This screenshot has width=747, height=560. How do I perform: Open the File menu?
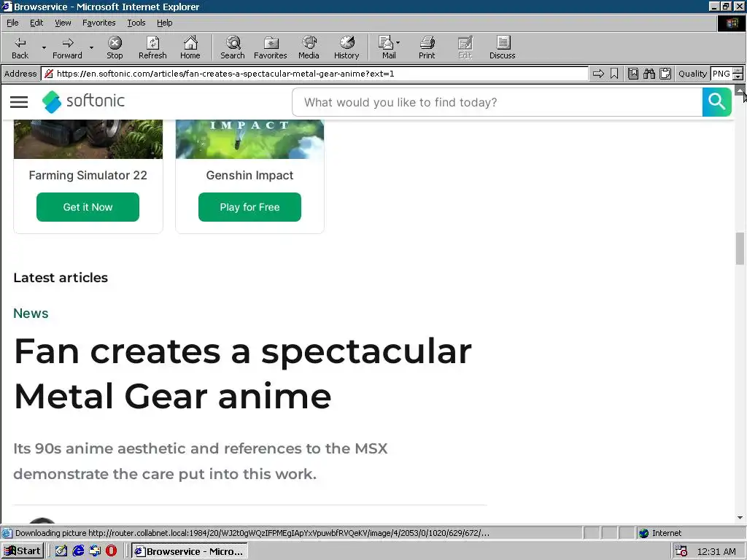[12, 23]
